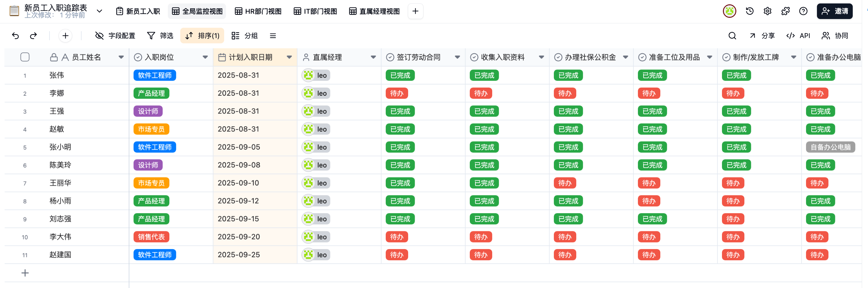Click the search magnifier icon
Screen dimensions: 868x288
coord(732,36)
